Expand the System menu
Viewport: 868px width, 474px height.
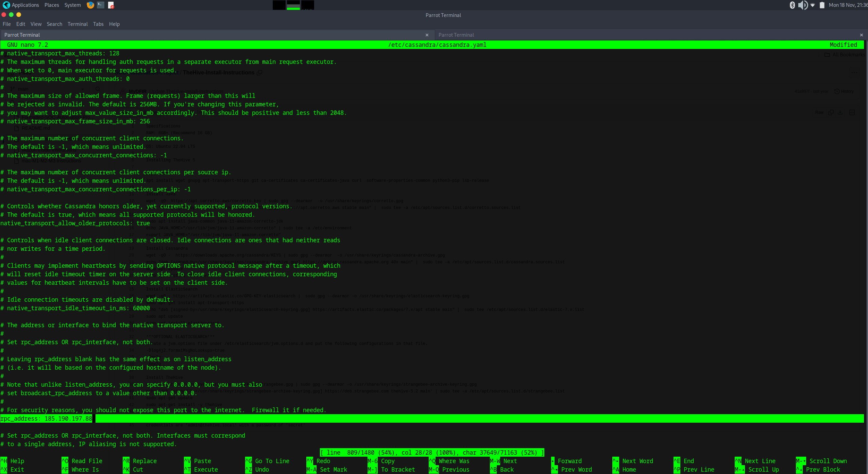click(x=72, y=5)
